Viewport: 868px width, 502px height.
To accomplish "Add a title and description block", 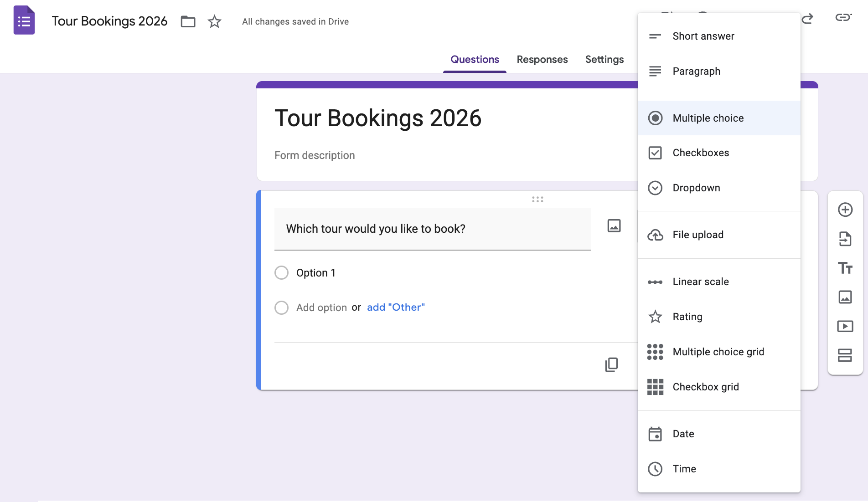I will [x=846, y=268].
